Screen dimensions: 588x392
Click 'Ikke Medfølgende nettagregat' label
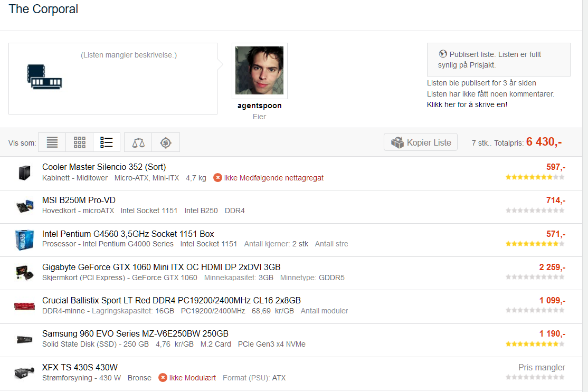pyautogui.click(x=274, y=178)
